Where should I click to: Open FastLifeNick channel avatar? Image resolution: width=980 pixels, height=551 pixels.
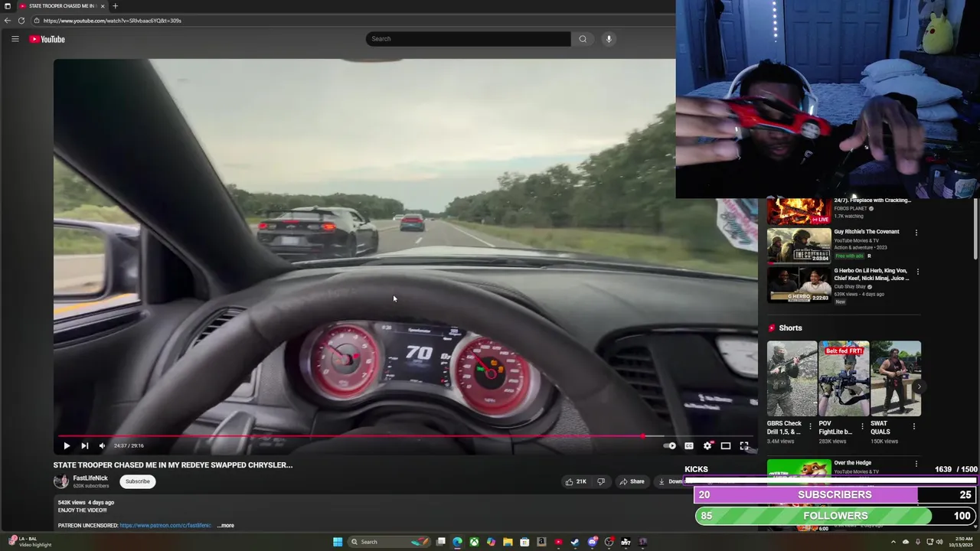click(60, 481)
